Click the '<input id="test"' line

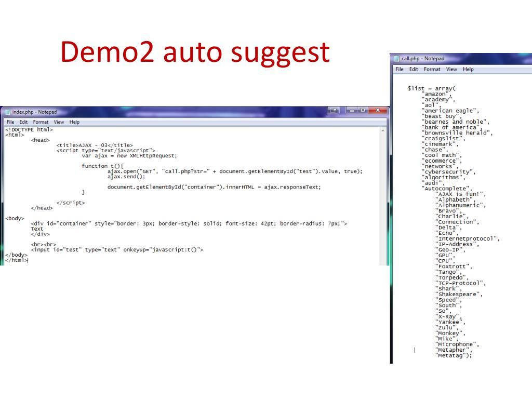[117, 250]
